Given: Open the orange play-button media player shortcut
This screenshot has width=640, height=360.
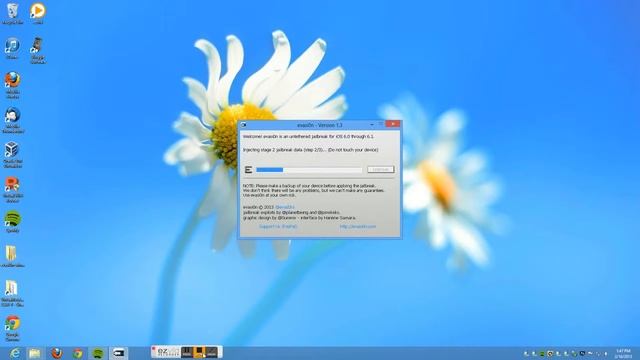Looking at the screenshot, I should click(x=38, y=13).
